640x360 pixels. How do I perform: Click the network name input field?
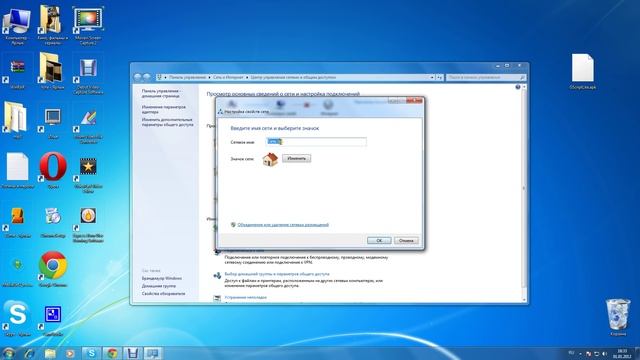click(x=316, y=142)
